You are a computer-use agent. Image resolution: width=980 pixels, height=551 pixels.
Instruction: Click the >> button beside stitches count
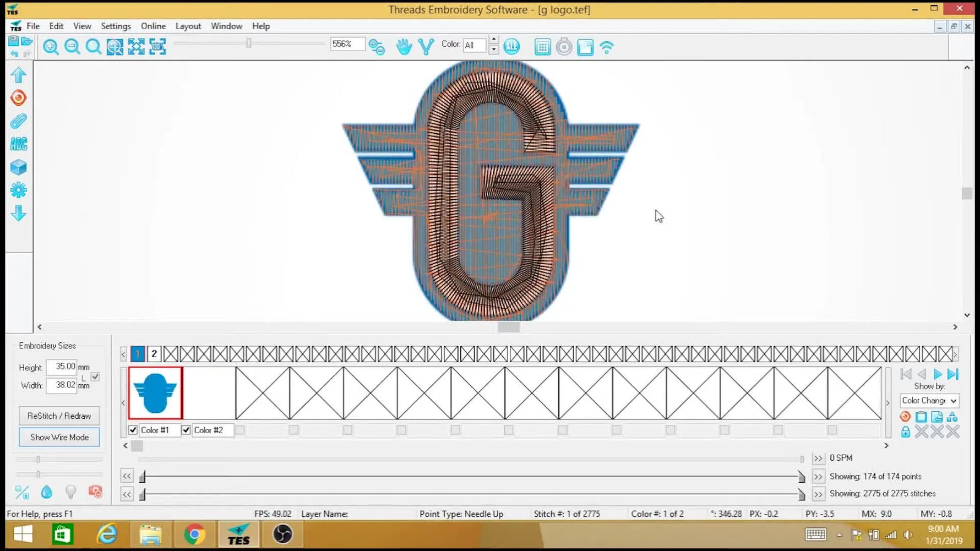click(818, 494)
